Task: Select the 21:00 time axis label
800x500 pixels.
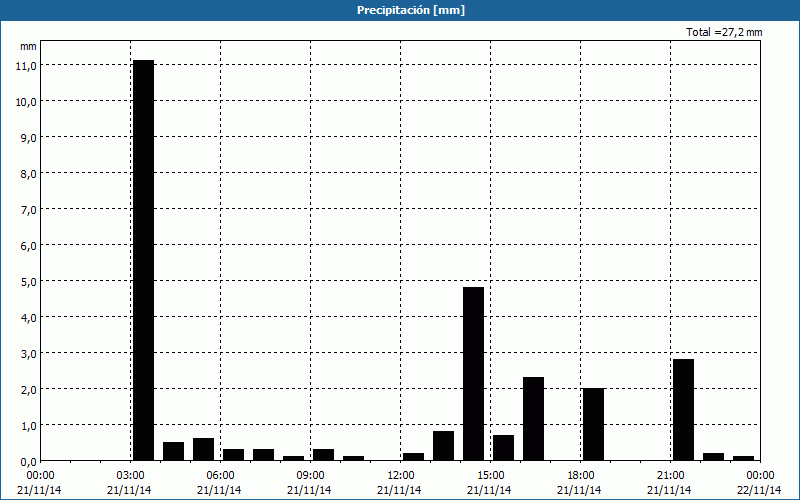Action: pos(670,475)
